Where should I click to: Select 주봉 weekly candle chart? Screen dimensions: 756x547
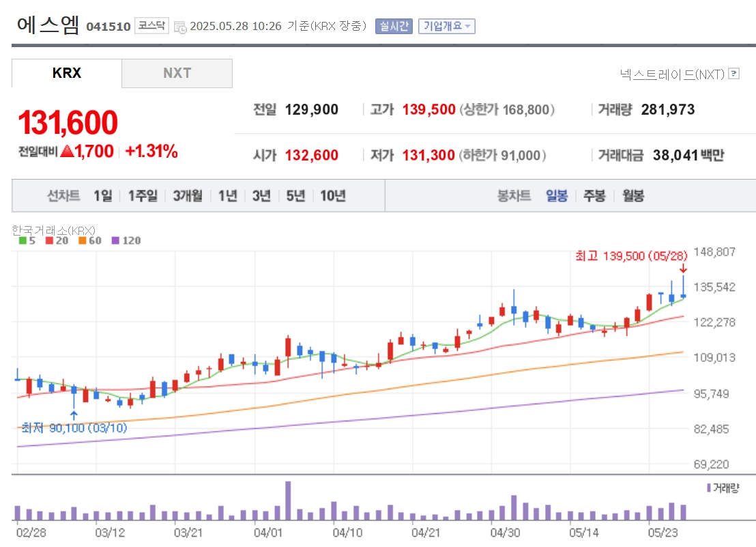pos(594,196)
